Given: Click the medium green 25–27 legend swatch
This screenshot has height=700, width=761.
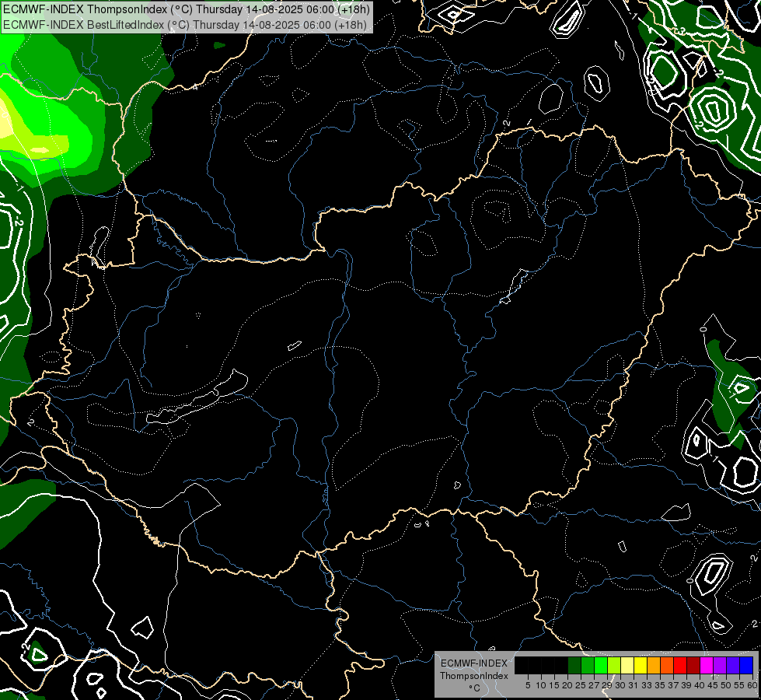Looking at the screenshot, I should [x=588, y=665].
